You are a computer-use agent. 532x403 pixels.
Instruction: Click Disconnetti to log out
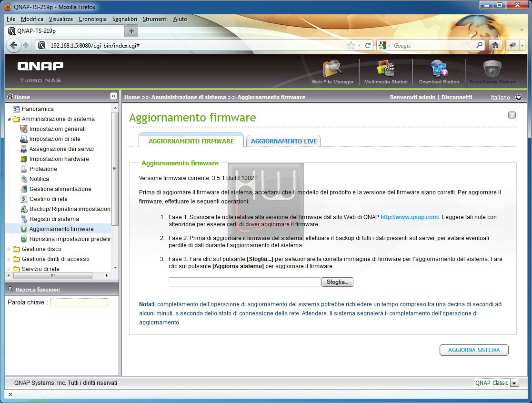457,97
